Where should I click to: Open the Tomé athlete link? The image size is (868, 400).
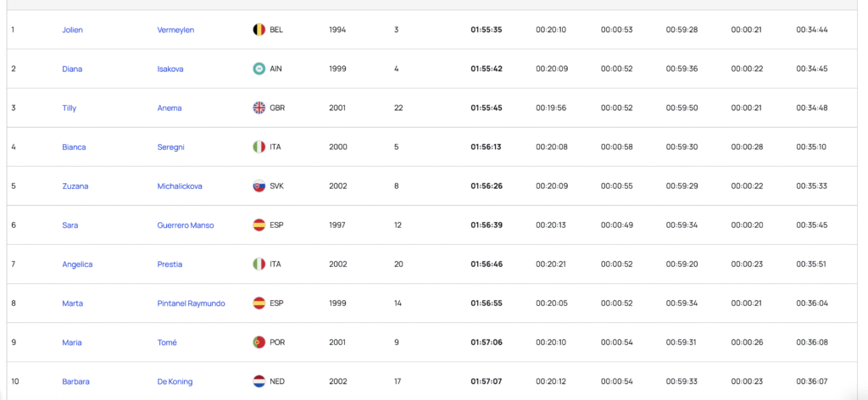[167, 342]
